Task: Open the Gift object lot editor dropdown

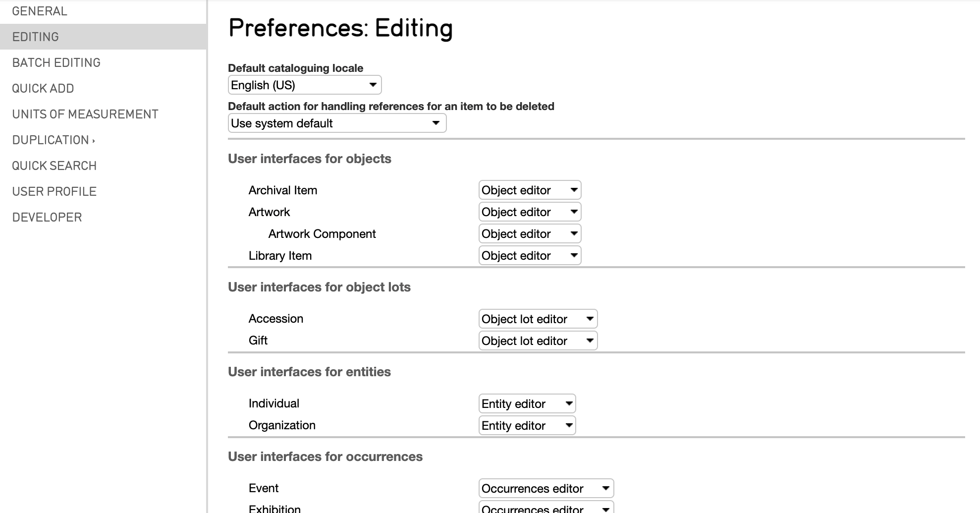Action: (x=538, y=341)
